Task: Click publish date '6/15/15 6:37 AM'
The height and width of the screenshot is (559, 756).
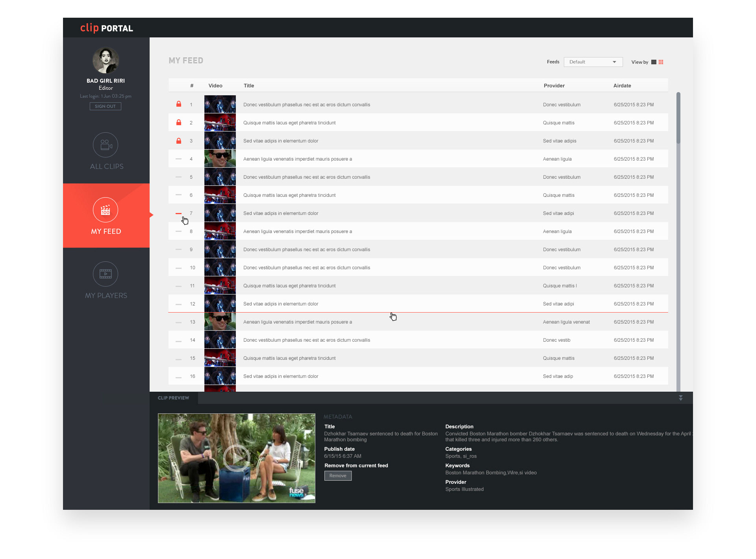Action: click(x=343, y=456)
